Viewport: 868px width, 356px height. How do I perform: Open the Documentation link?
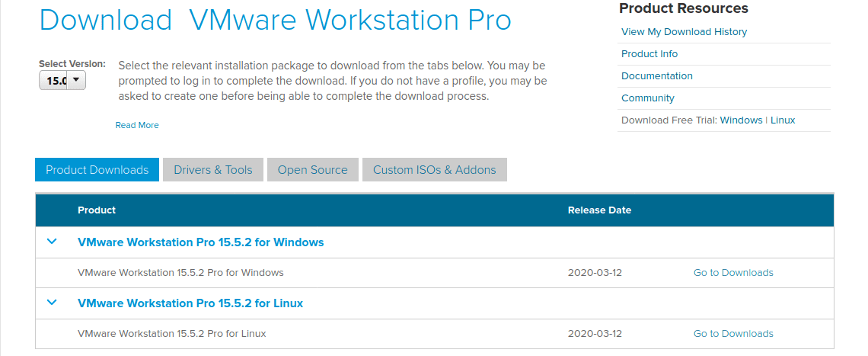[x=657, y=76]
